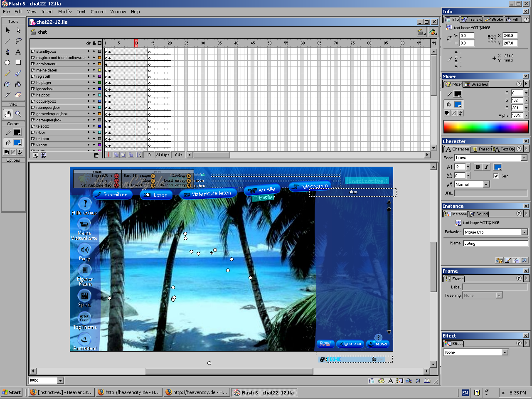The image size is (532, 399).
Task: Toggle visibility dot for standbybox layer
Action: 89,52
